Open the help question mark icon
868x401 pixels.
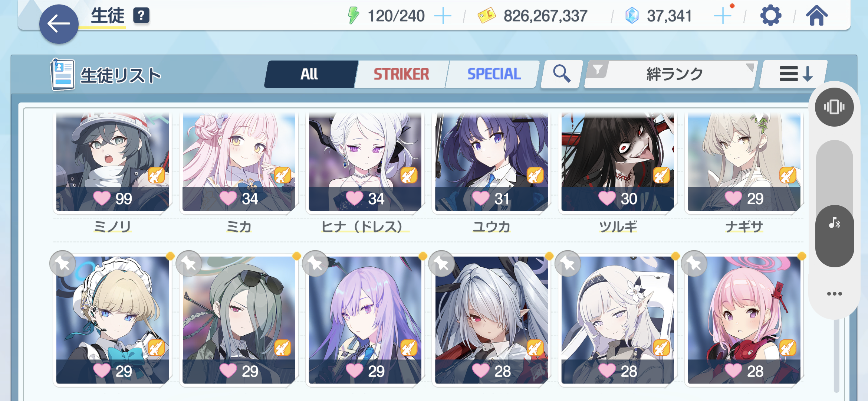(141, 16)
